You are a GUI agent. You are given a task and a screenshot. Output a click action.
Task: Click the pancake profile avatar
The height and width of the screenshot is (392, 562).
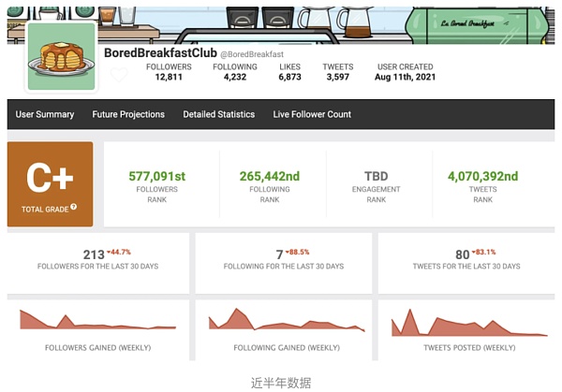(x=61, y=57)
